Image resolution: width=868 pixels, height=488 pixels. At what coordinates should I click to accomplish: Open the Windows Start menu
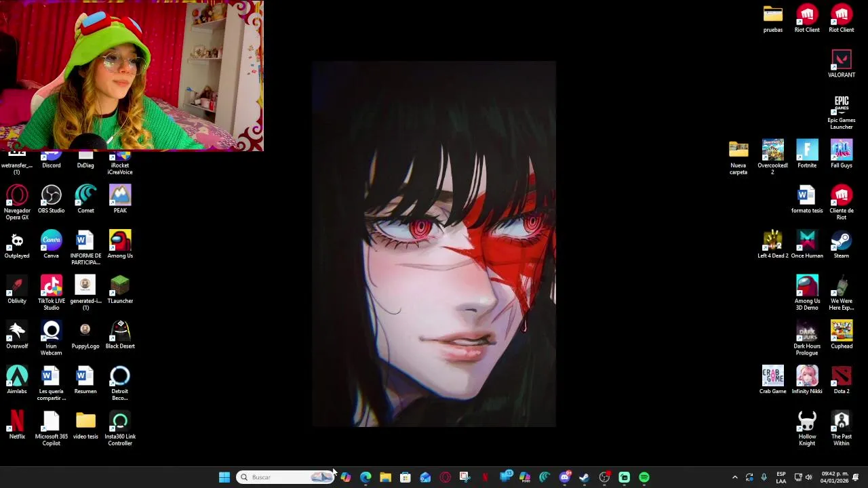pos(224,477)
